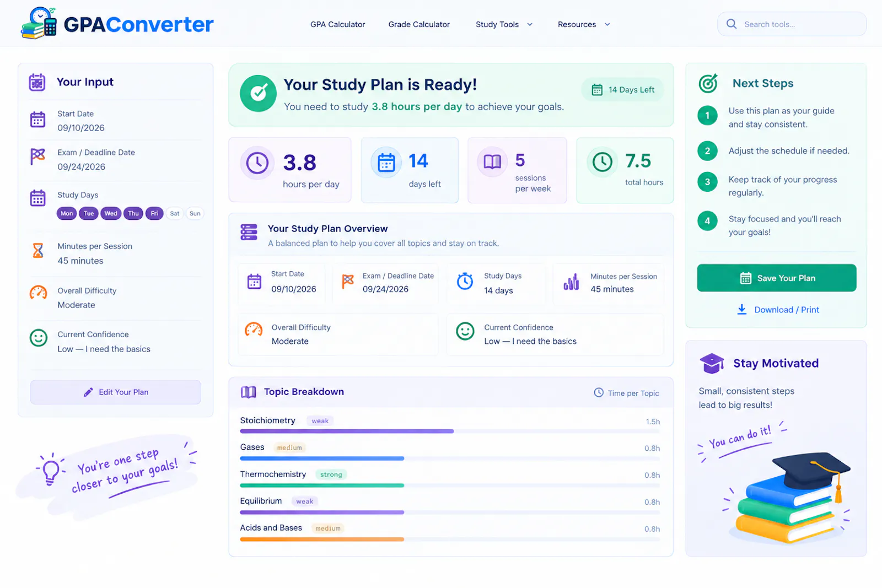The height and width of the screenshot is (588, 882).
Task: Click the Time per Topic label
Action: click(x=633, y=393)
